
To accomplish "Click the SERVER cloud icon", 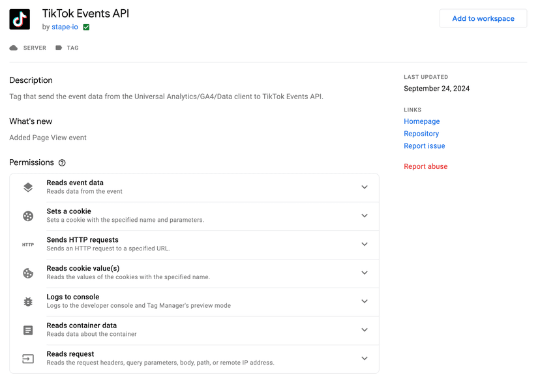I will click(14, 48).
